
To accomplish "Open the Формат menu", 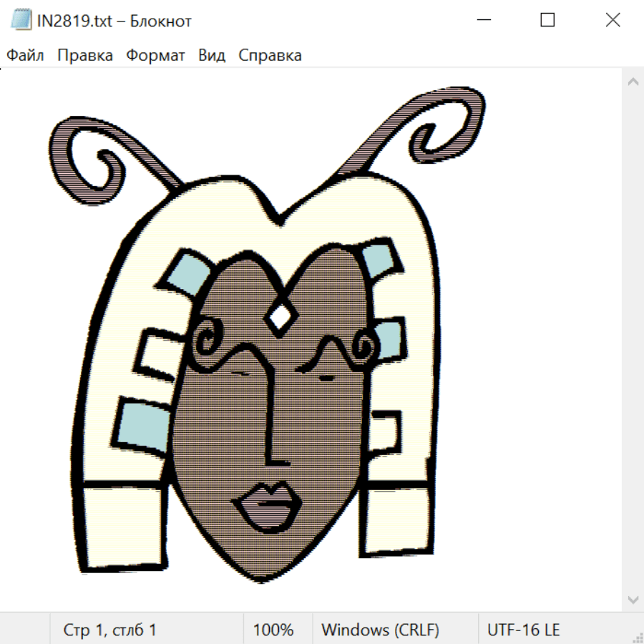I will [155, 56].
